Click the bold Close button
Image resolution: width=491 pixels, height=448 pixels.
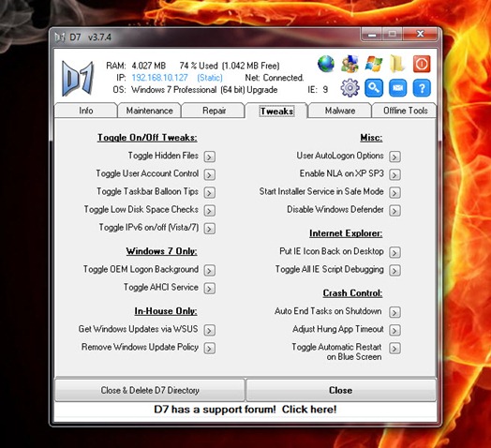pyautogui.click(x=341, y=390)
